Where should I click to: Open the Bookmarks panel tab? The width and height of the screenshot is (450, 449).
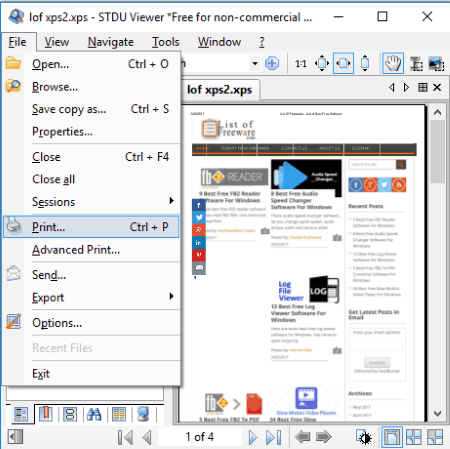tap(46, 414)
